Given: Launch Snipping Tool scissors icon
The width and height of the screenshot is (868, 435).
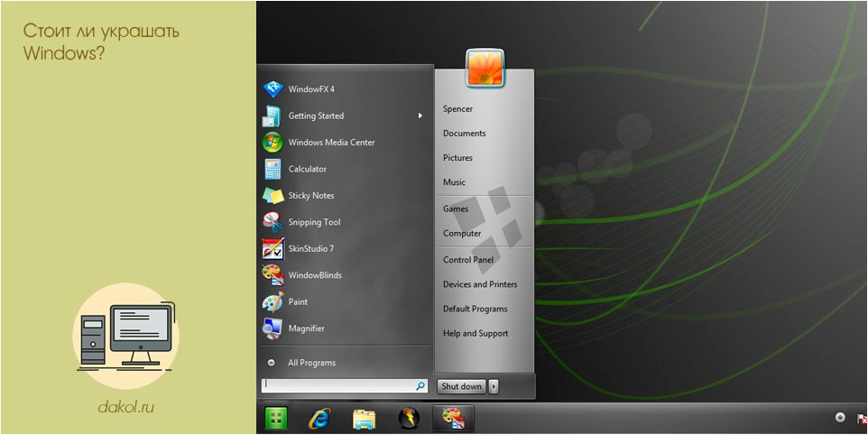Looking at the screenshot, I should (x=272, y=222).
